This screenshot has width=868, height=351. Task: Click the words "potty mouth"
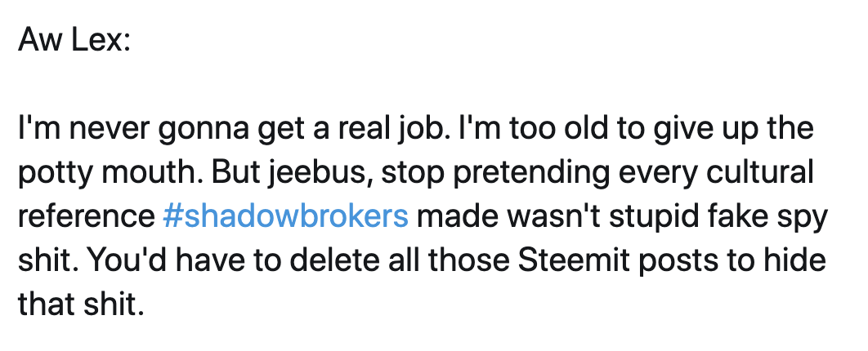click(x=110, y=172)
